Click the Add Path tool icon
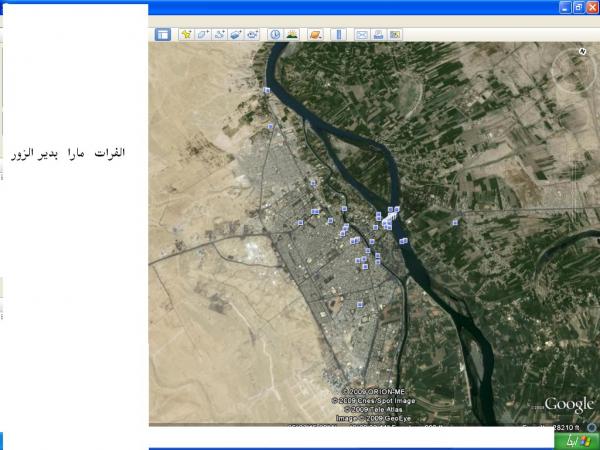The width and height of the screenshot is (600, 450). click(x=219, y=34)
